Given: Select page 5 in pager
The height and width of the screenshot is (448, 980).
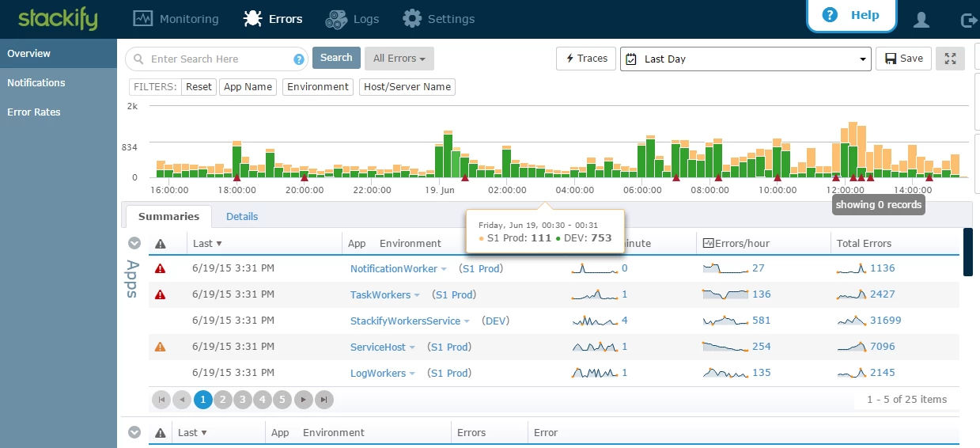Looking at the screenshot, I should pos(283,400).
